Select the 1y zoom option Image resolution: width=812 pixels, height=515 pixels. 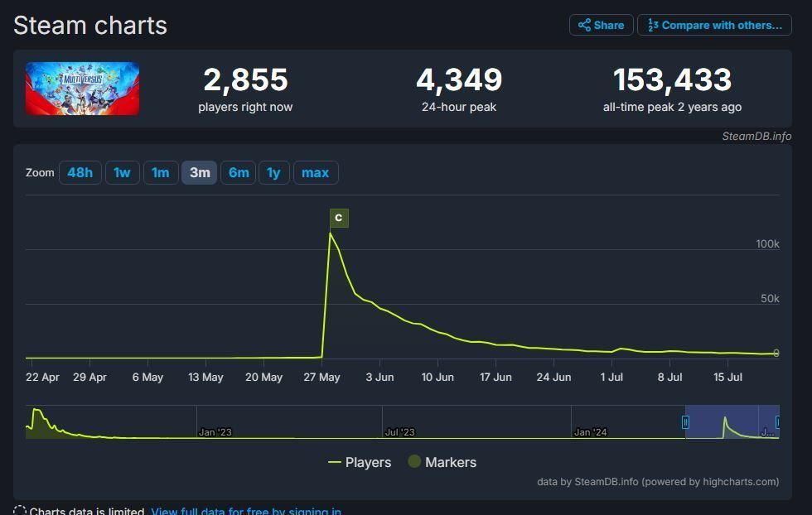click(x=274, y=172)
